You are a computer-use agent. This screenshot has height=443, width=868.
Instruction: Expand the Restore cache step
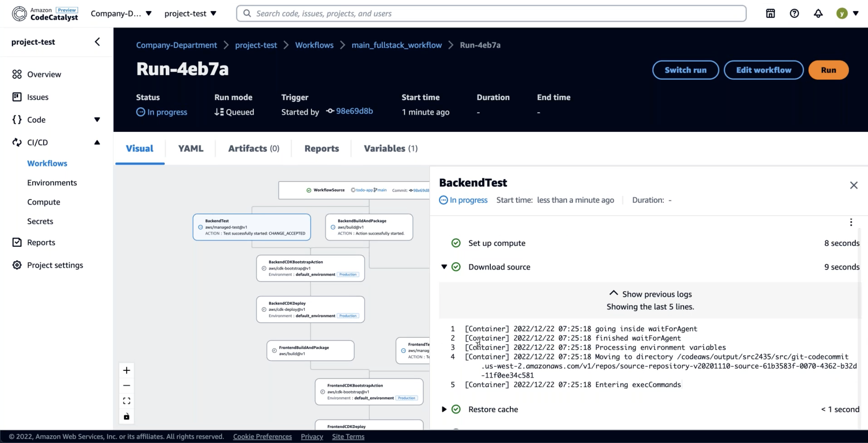point(444,409)
